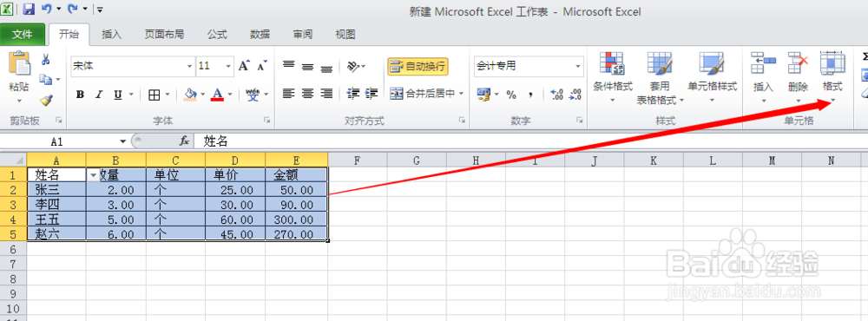The width and height of the screenshot is (868, 321).
Task: Undo from Quick Access Toolbar
Action: click(x=47, y=9)
